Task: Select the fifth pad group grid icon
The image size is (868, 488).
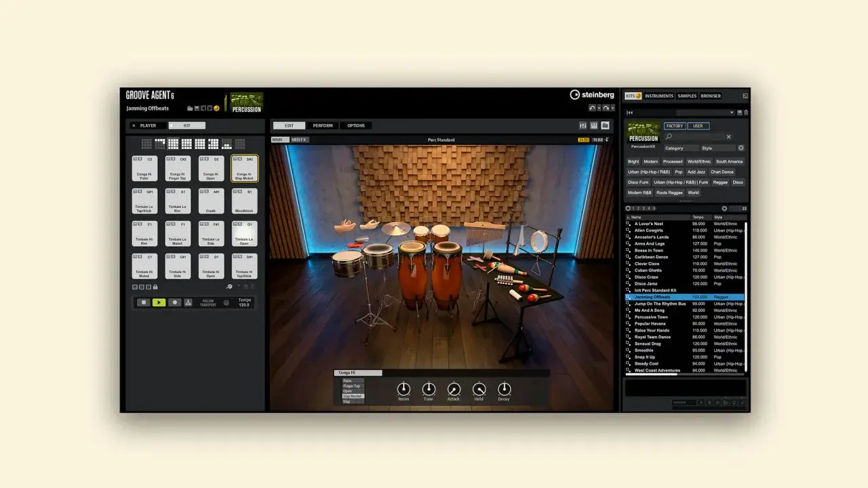Action: pos(200,144)
